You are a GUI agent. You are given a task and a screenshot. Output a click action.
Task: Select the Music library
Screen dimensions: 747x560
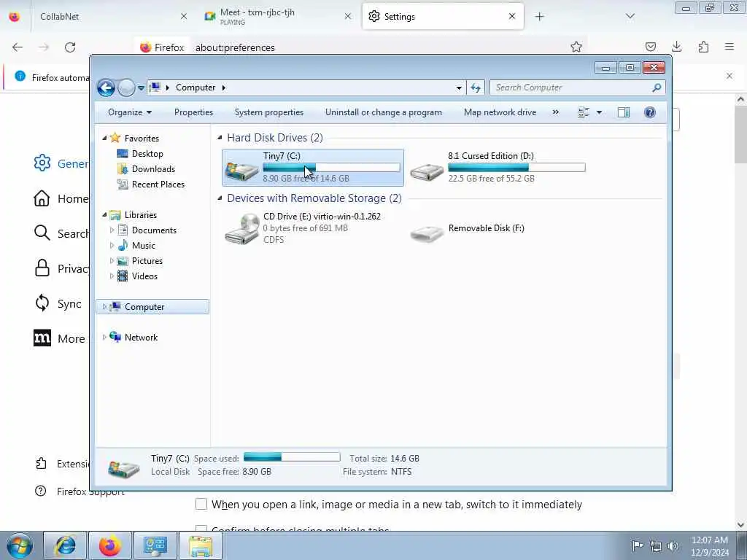pos(143,246)
